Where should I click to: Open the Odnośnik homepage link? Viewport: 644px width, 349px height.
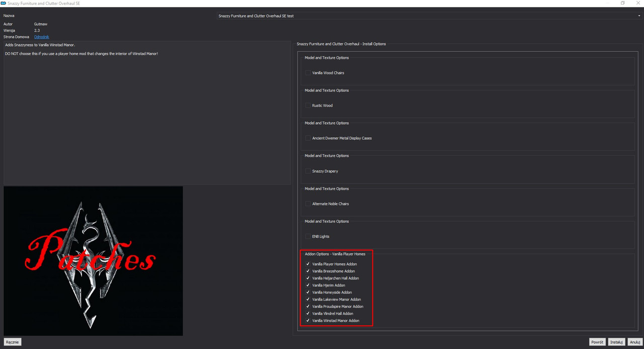pos(42,37)
